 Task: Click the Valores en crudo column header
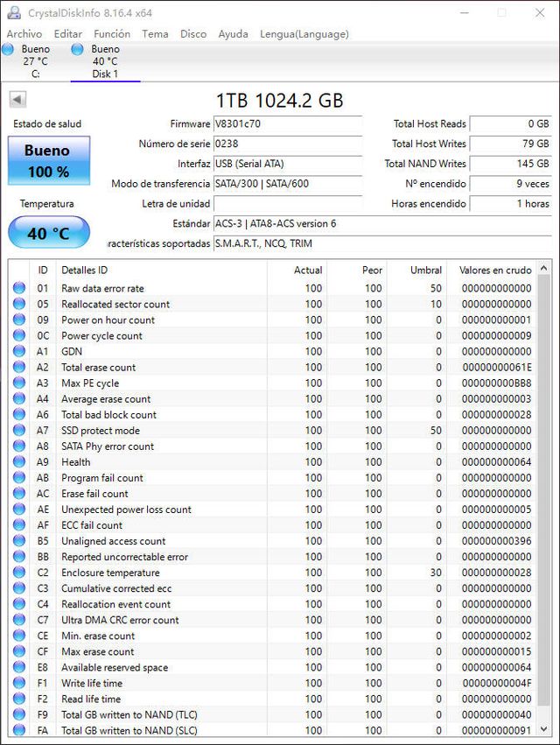494,271
